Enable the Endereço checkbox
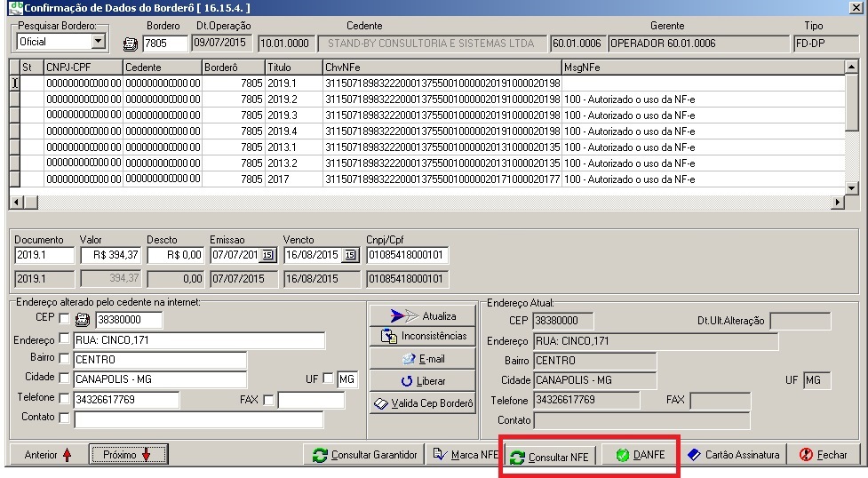868x478 pixels. (64, 339)
